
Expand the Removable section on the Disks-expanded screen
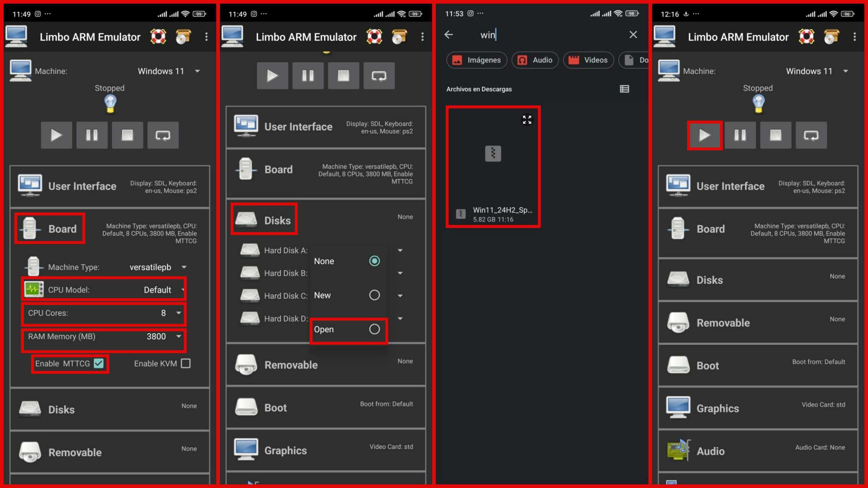[x=326, y=365]
